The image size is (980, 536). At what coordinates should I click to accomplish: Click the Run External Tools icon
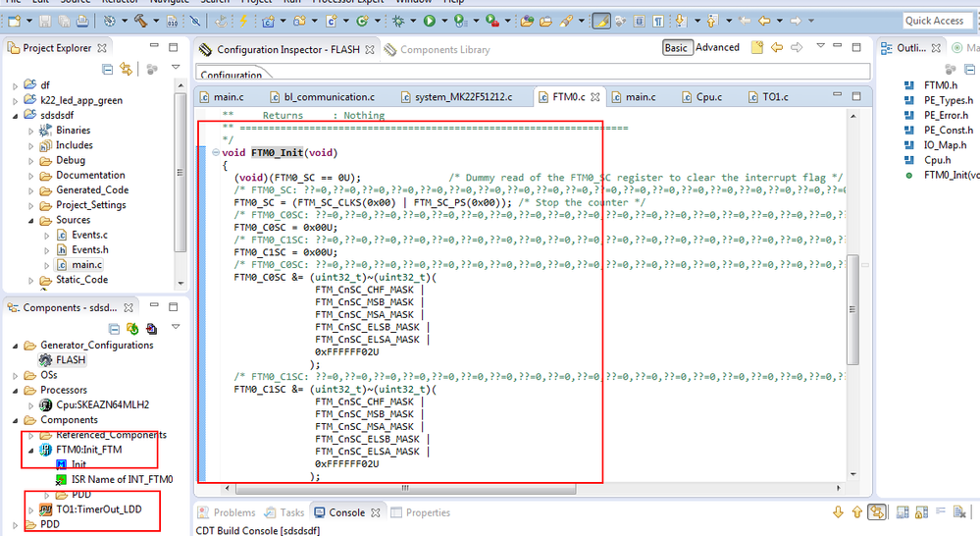[x=491, y=22]
